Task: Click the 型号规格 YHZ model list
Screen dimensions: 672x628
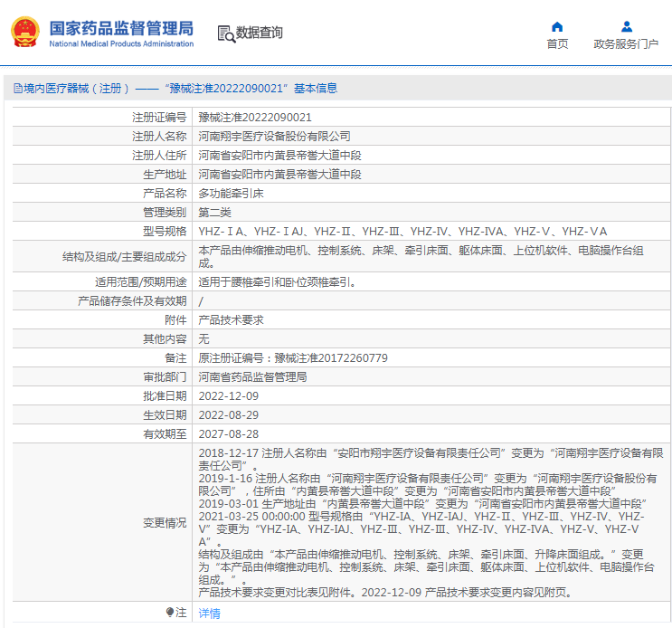Action: 402,232
